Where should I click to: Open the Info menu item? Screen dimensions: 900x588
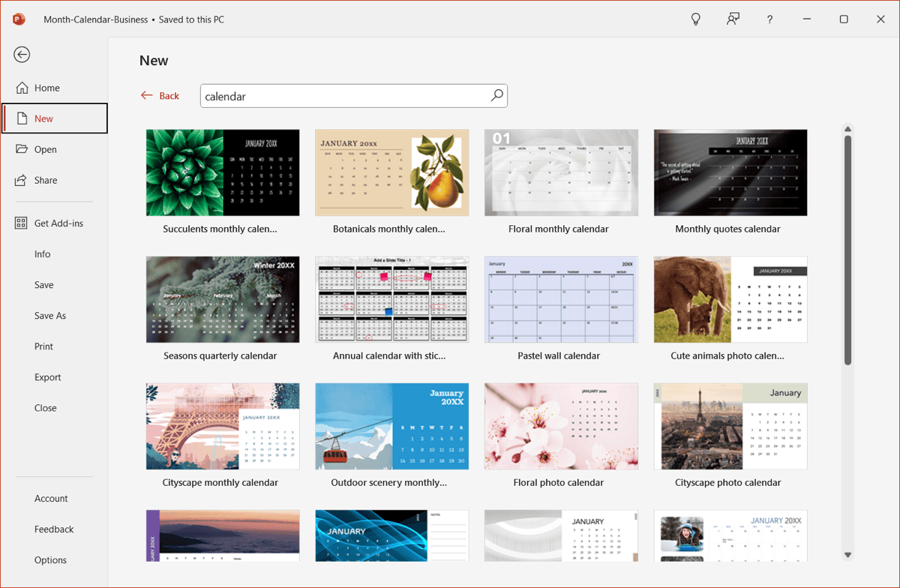(x=43, y=254)
